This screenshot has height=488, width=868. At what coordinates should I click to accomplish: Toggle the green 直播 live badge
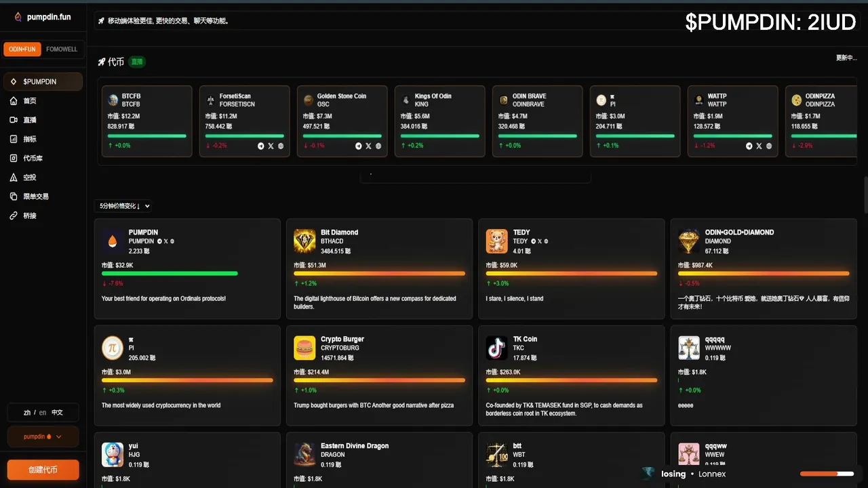click(x=137, y=62)
